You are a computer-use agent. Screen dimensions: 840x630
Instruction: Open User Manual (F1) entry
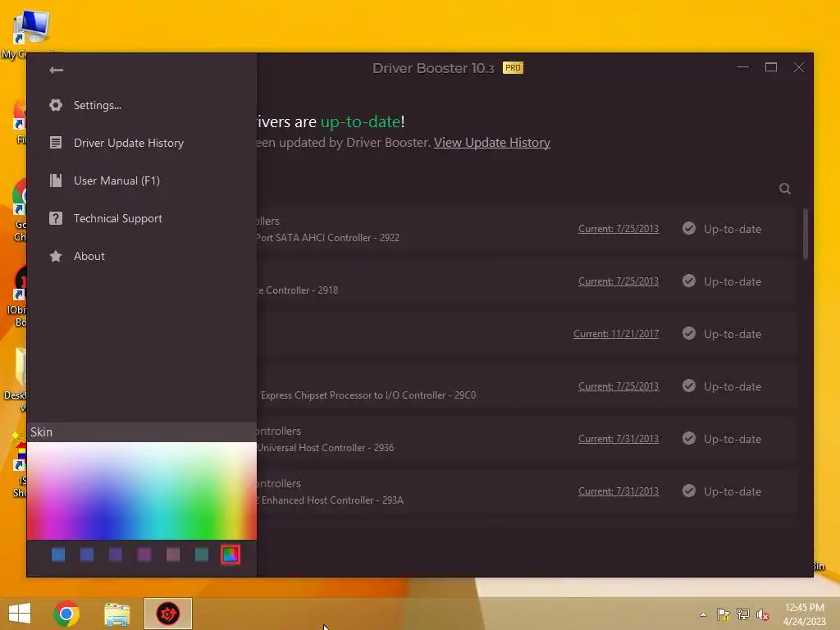point(116,180)
